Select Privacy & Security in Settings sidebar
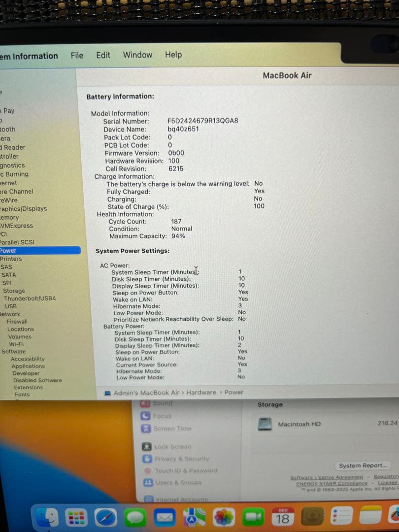This screenshot has width=399, height=532. click(x=182, y=459)
